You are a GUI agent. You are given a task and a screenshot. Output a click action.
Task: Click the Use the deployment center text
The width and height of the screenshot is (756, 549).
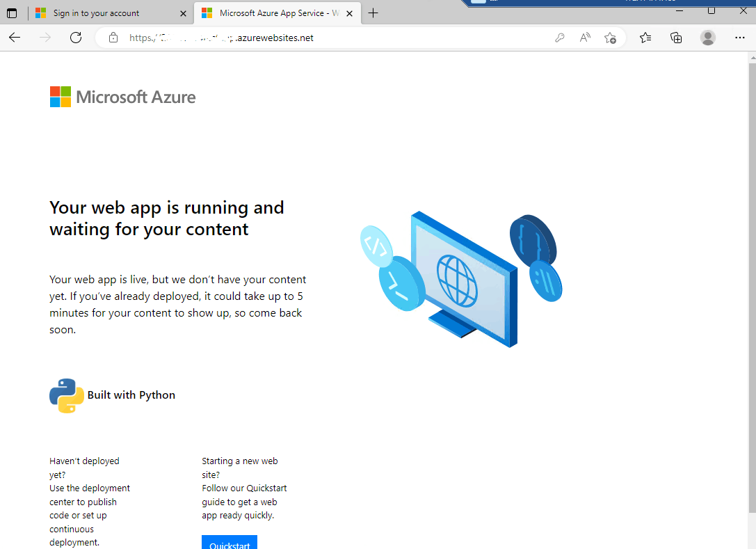click(x=90, y=515)
